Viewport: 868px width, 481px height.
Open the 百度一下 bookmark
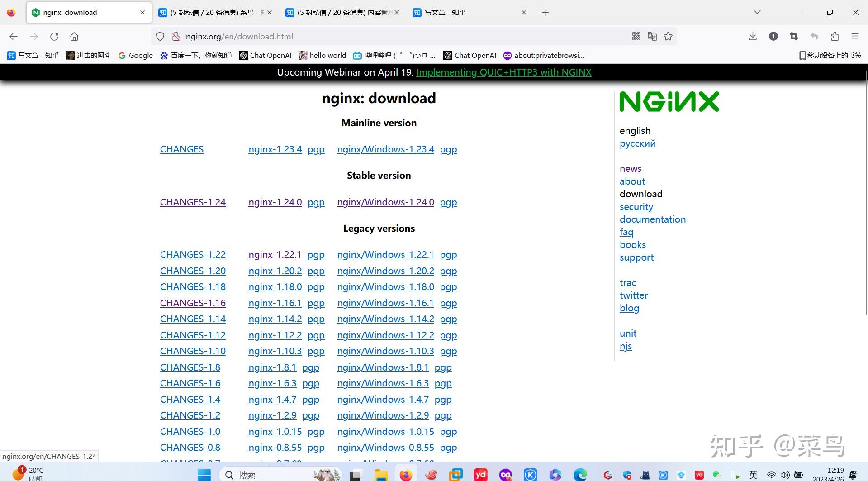pyautogui.click(x=196, y=56)
